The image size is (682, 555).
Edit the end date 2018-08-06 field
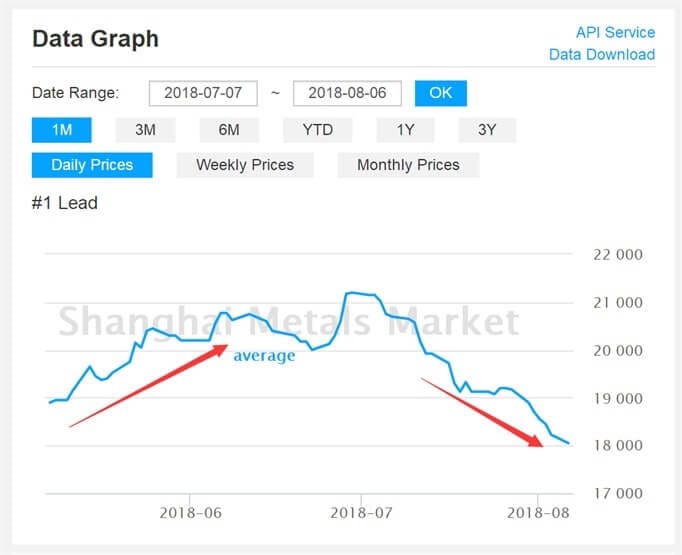point(347,93)
